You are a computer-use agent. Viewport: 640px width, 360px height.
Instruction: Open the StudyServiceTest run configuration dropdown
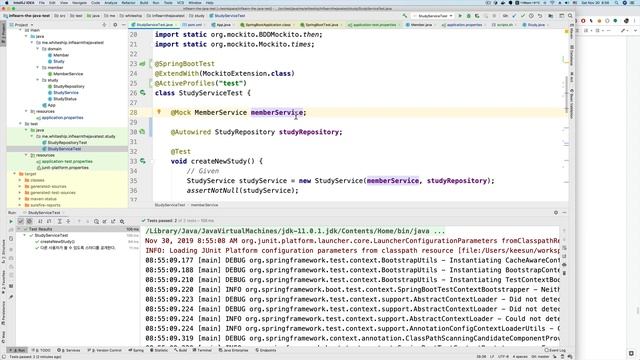pos(433,16)
